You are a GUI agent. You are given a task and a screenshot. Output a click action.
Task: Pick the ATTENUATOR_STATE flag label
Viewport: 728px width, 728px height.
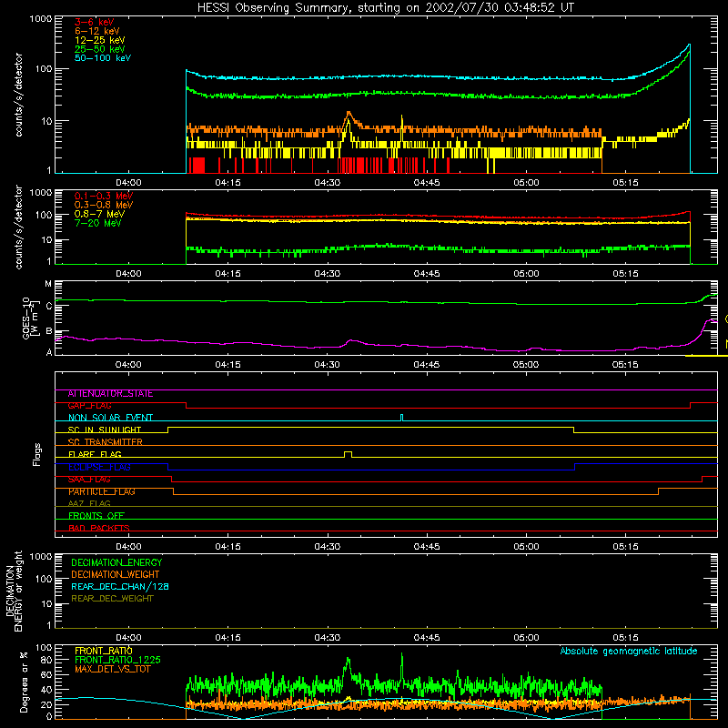pyautogui.click(x=110, y=394)
